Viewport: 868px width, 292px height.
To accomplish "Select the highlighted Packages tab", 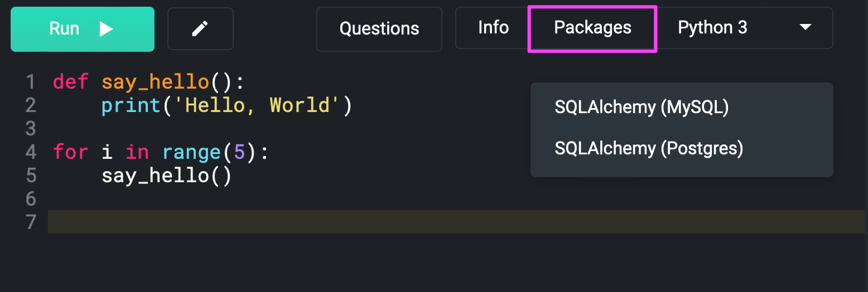I will (x=592, y=28).
